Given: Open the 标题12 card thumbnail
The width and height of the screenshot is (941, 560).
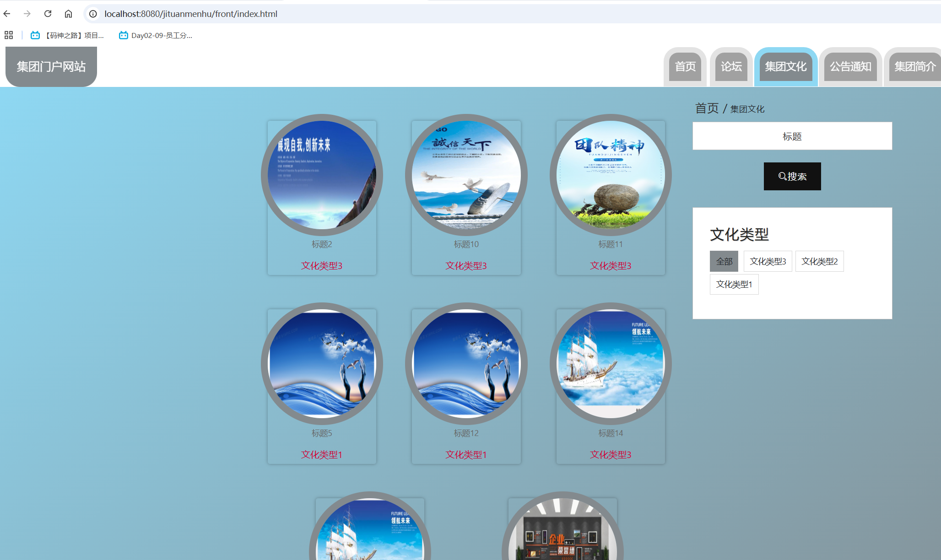Looking at the screenshot, I should [466, 364].
